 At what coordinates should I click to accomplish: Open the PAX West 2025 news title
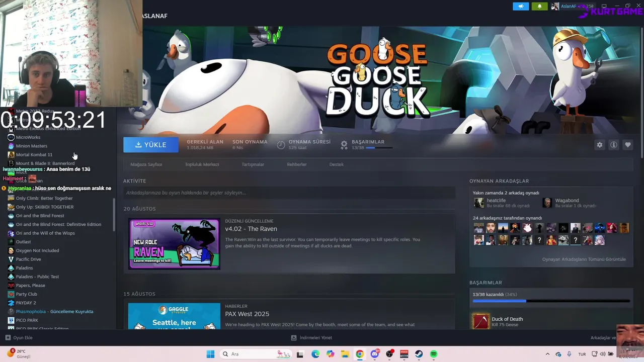tap(247, 314)
